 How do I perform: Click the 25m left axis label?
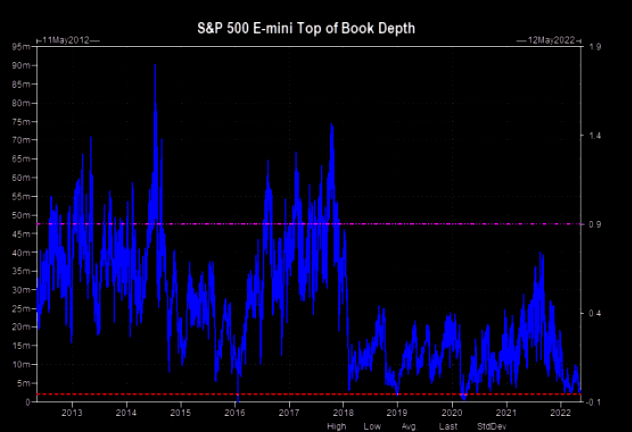point(21,309)
